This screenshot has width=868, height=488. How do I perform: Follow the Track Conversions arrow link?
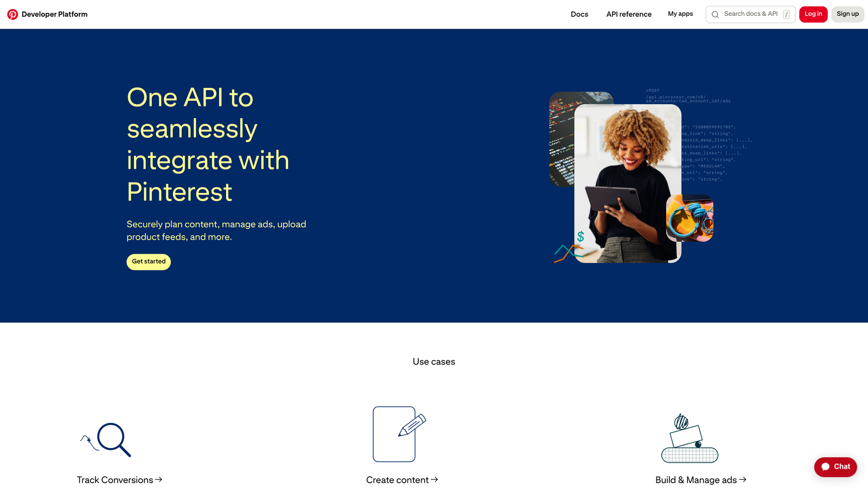[119, 480]
